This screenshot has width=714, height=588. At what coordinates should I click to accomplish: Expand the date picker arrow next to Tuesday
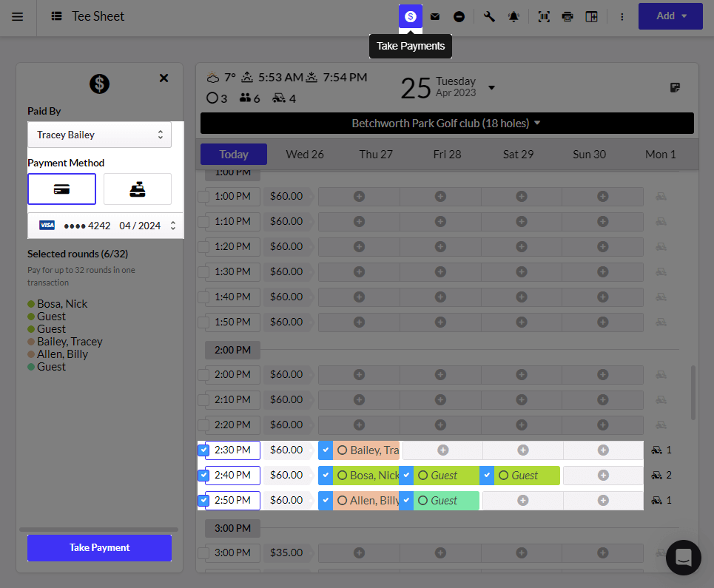[x=492, y=87]
